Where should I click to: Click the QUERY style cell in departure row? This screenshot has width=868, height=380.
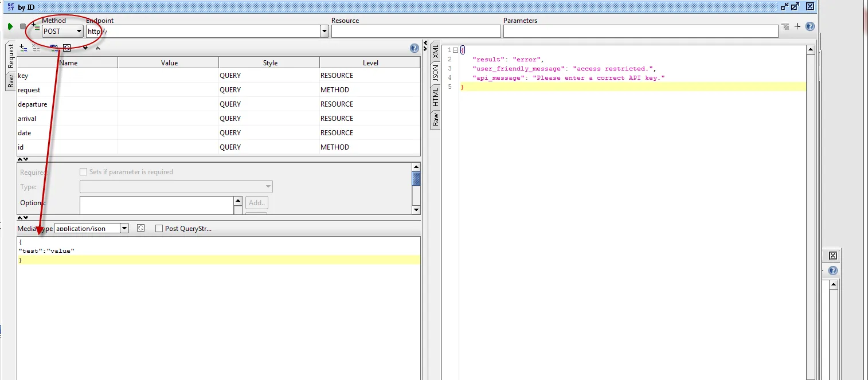pos(269,104)
